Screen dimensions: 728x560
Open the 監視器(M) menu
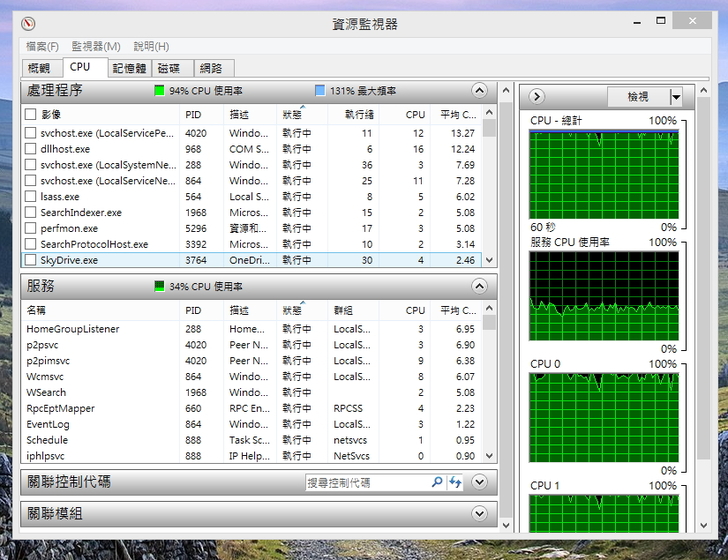[95, 46]
